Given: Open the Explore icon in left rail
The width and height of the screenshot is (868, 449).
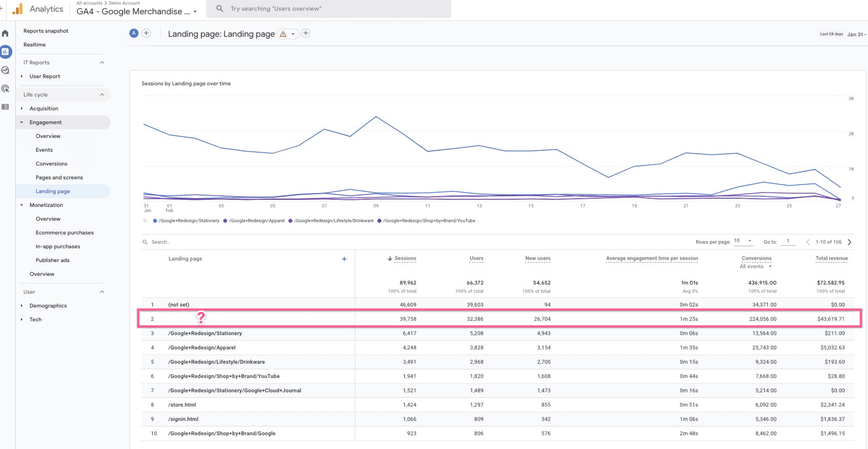Looking at the screenshot, I should click(5, 70).
